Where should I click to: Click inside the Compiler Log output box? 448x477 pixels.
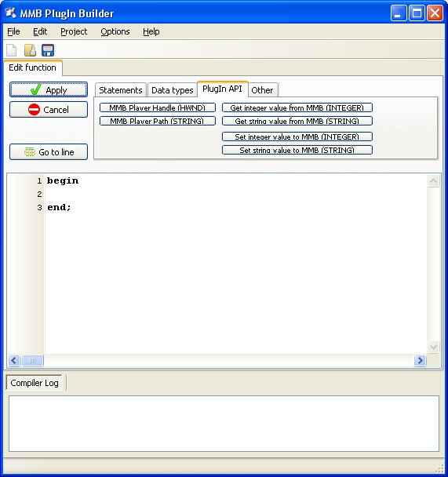coord(224,424)
